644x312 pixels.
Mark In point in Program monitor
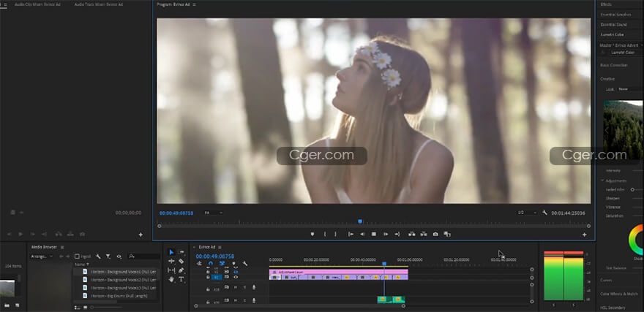tap(324, 234)
